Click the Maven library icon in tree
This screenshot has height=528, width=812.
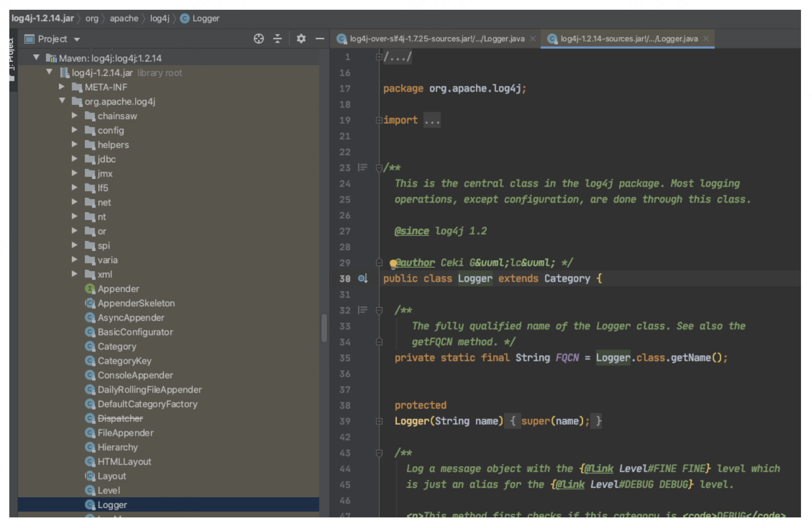click(x=51, y=58)
